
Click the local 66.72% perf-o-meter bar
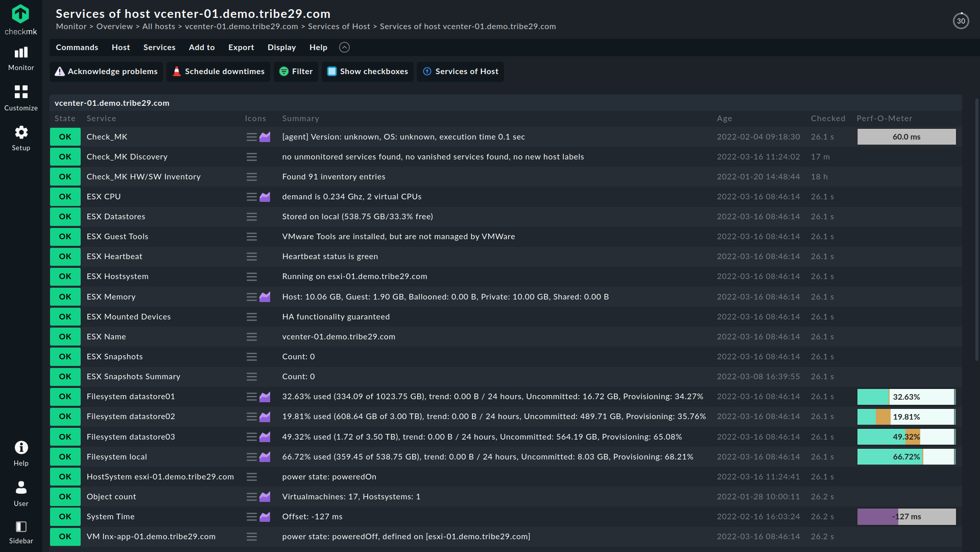point(906,457)
